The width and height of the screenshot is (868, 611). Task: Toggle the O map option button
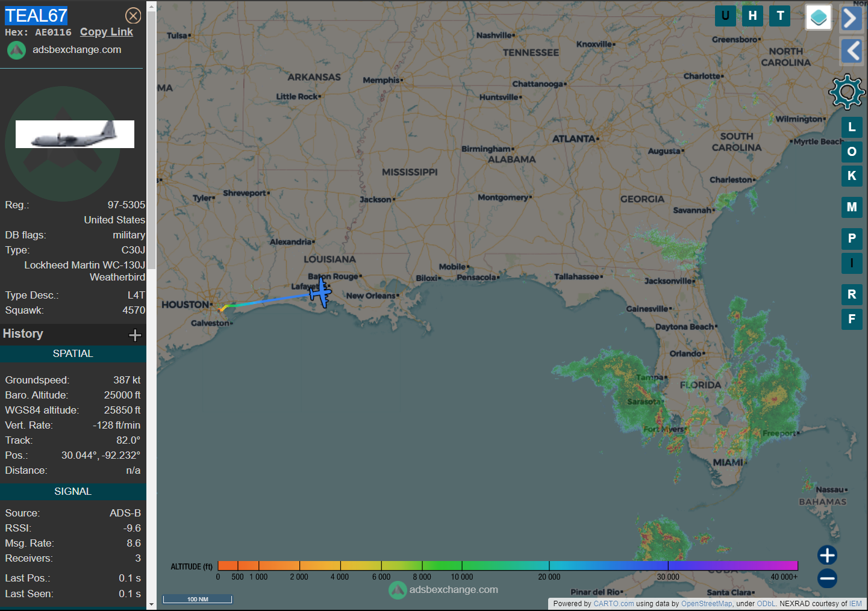(852, 152)
